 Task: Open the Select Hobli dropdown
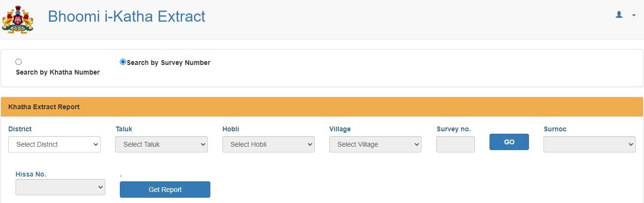[269, 144]
